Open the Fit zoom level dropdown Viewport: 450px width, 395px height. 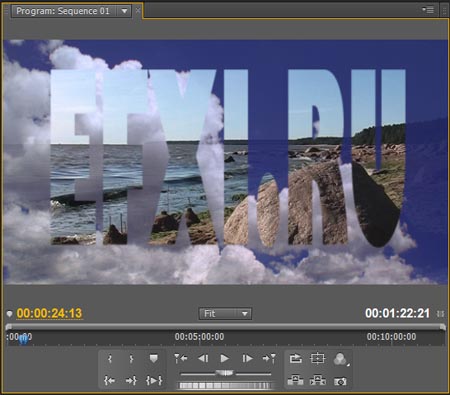[225, 314]
